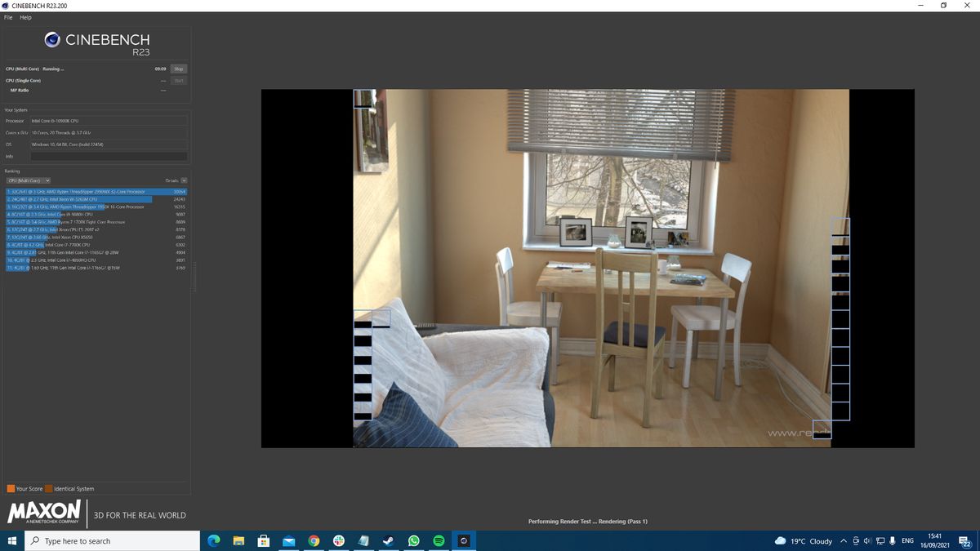Click the Info text field
This screenshot has width=980, height=551.
[109, 156]
